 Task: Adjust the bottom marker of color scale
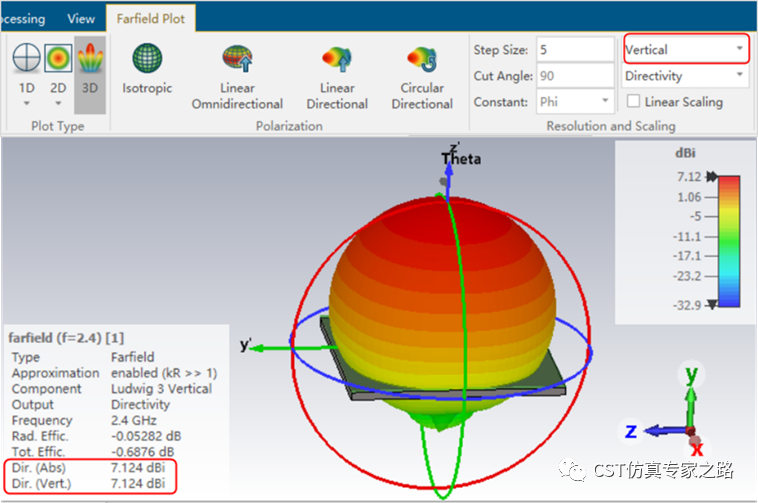coord(712,304)
